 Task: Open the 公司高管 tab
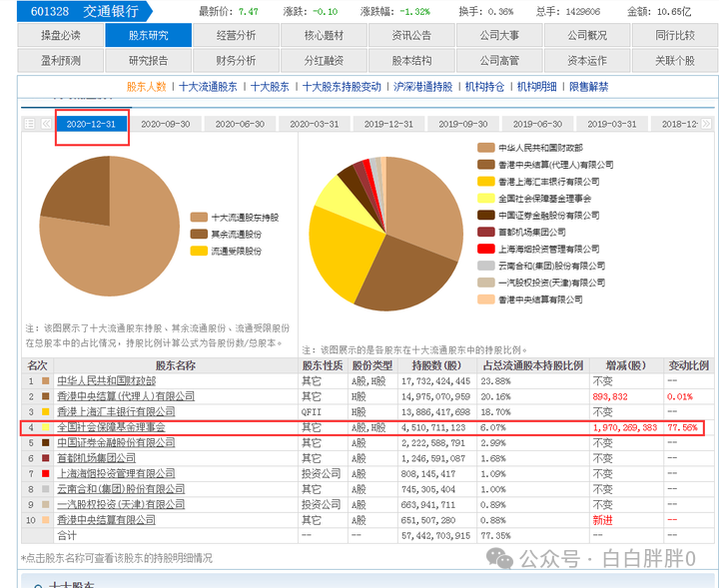point(499,61)
